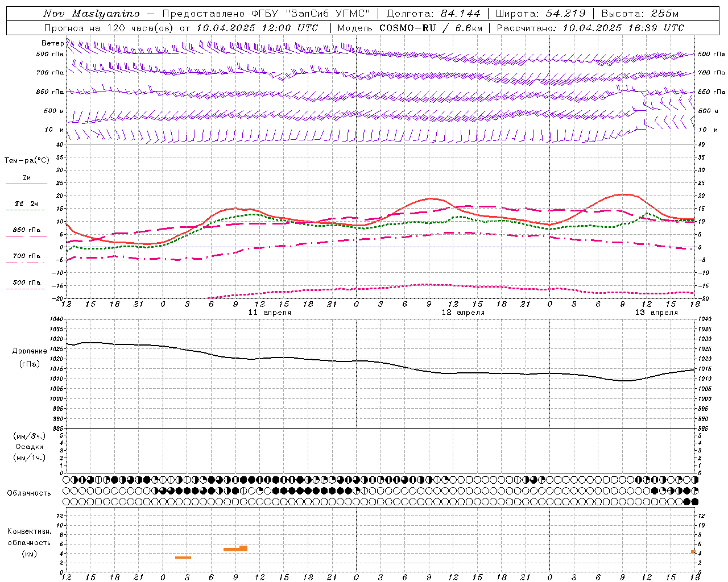Click the Облачность panel label
728x582 pixels.
pos(29,493)
